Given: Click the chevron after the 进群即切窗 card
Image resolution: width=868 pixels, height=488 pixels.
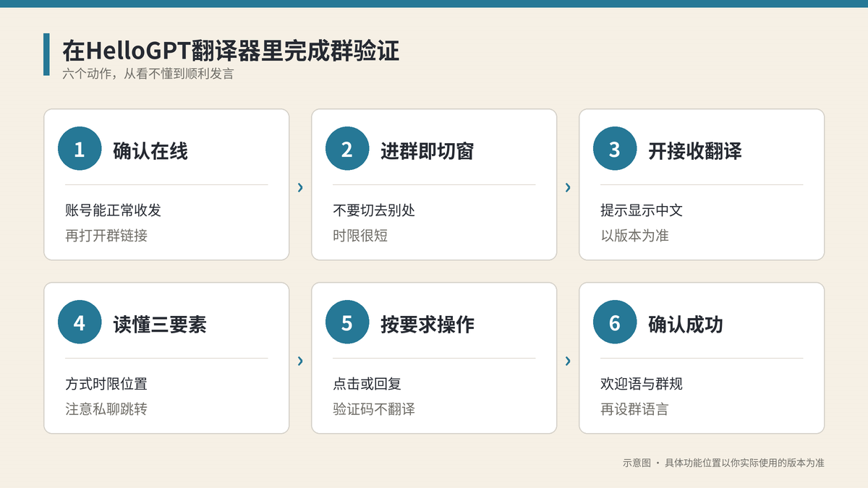Looking at the screenshot, I should [568, 188].
